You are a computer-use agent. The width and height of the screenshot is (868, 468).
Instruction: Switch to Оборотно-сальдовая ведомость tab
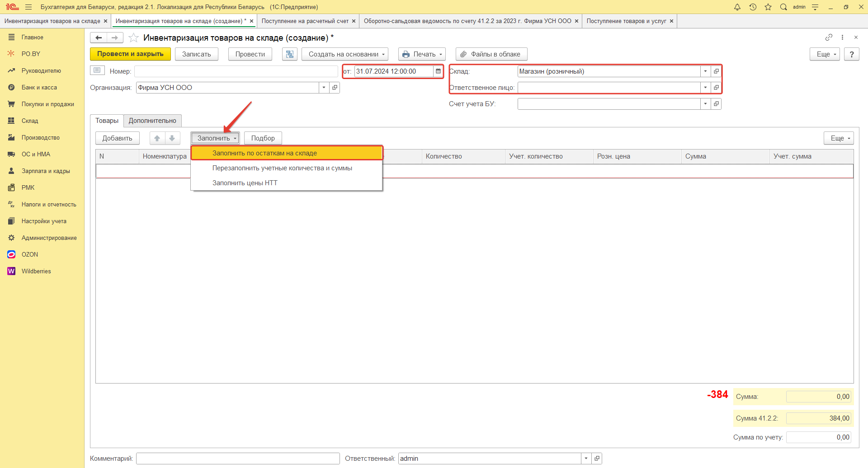tap(467, 21)
